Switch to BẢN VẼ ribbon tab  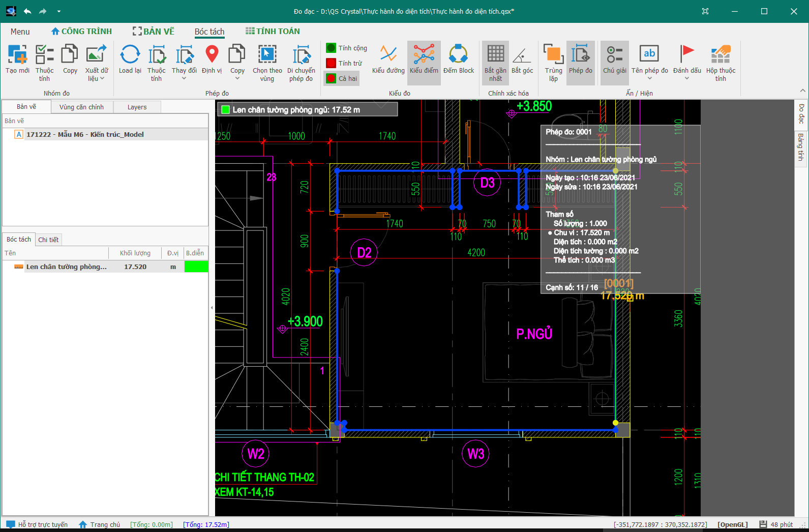(x=153, y=32)
